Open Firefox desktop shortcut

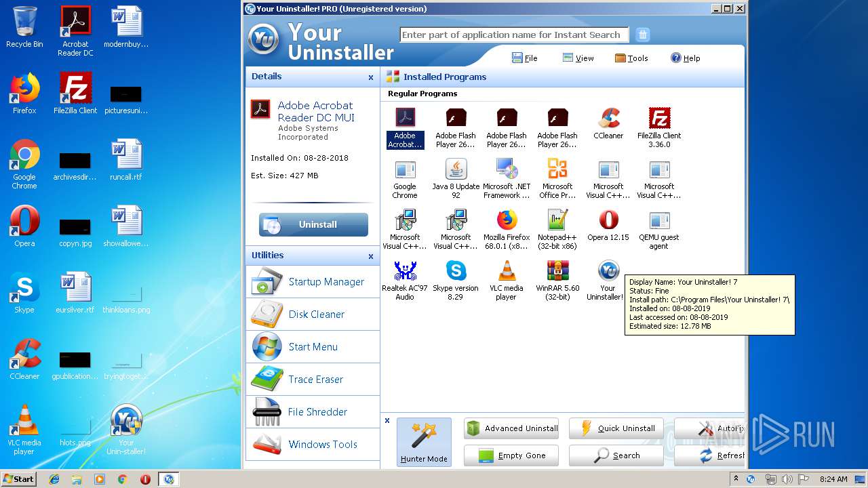[24, 94]
